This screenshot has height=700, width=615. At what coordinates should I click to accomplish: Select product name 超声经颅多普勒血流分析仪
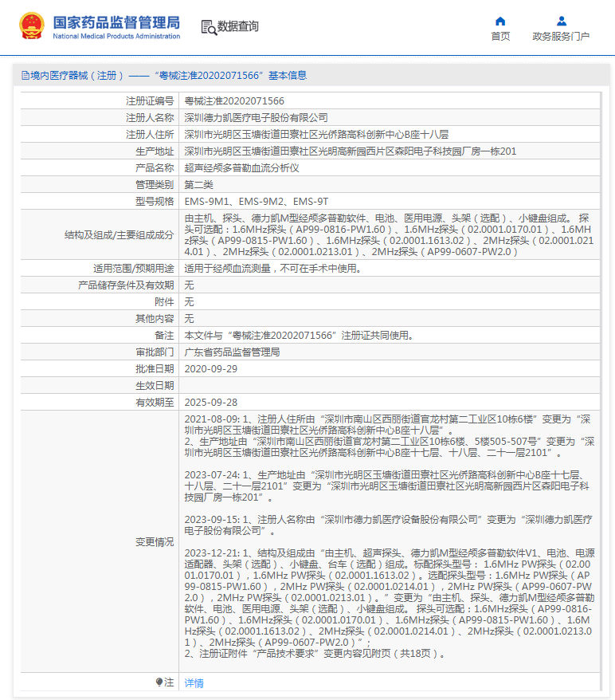[241, 168]
